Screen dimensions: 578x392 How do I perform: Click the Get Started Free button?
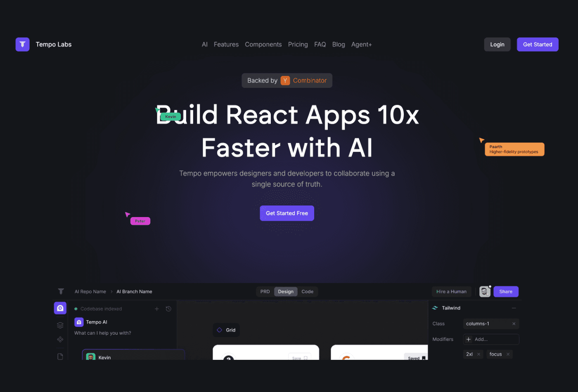coord(287,213)
